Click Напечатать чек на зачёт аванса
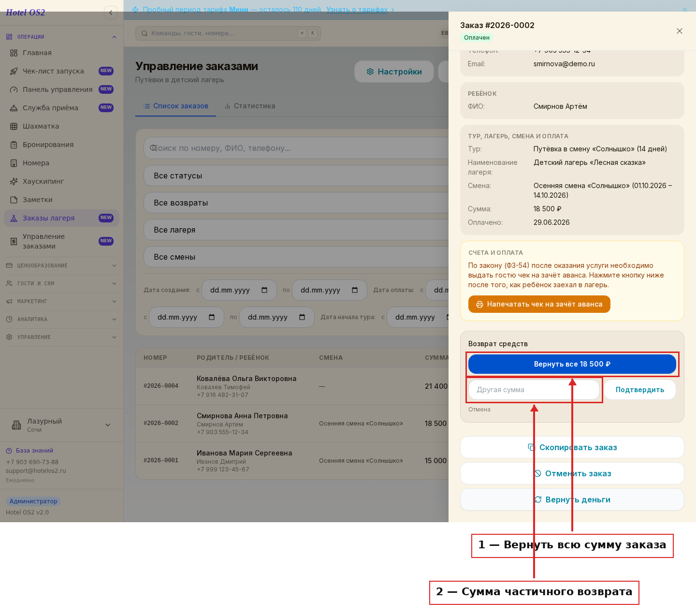696x616 pixels. point(539,304)
